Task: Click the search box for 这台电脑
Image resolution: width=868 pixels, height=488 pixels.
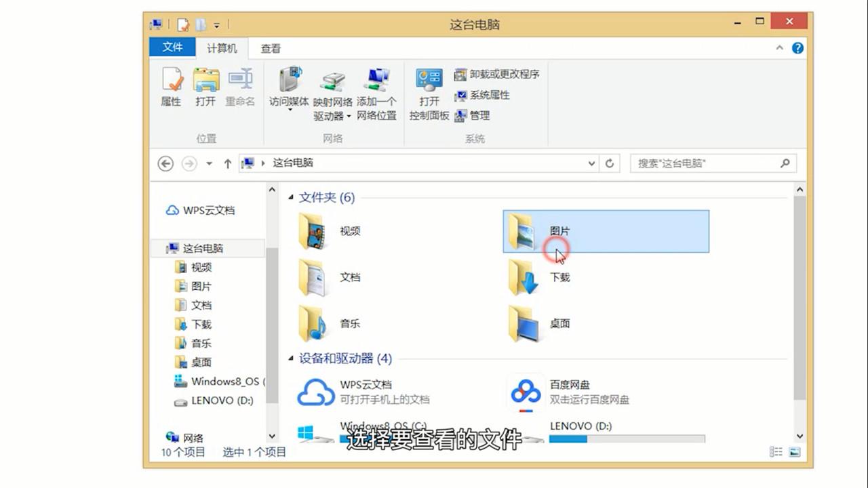Action: [713, 163]
